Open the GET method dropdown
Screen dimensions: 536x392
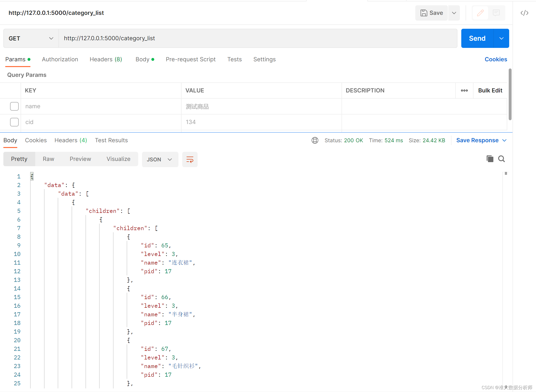point(31,38)
